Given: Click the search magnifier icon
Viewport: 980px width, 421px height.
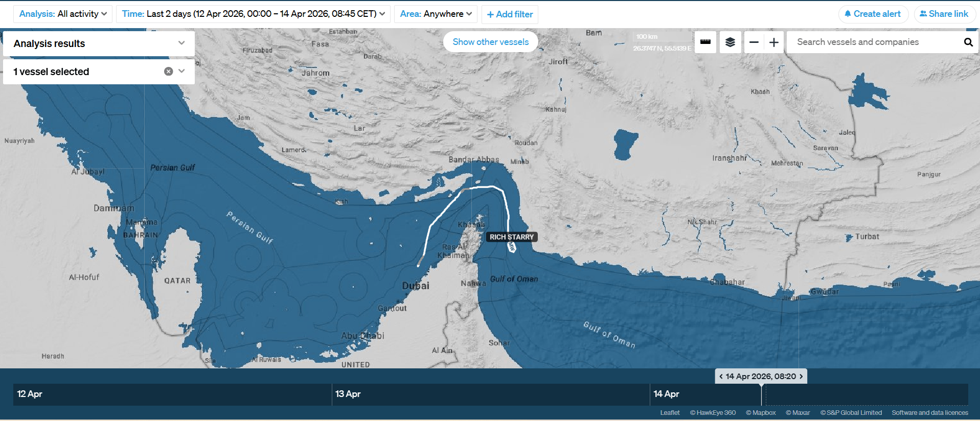Looking at the screenshot, I should (968, 42).
